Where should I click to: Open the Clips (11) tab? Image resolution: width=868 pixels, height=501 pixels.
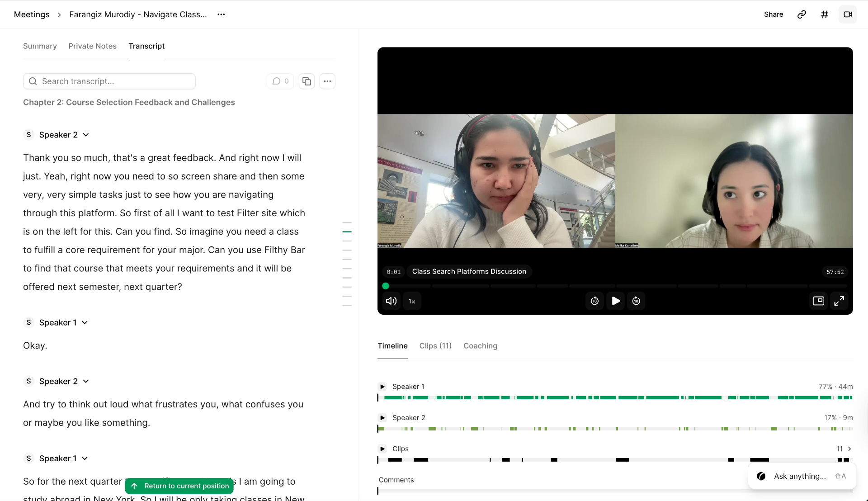(x=435, y=346)
